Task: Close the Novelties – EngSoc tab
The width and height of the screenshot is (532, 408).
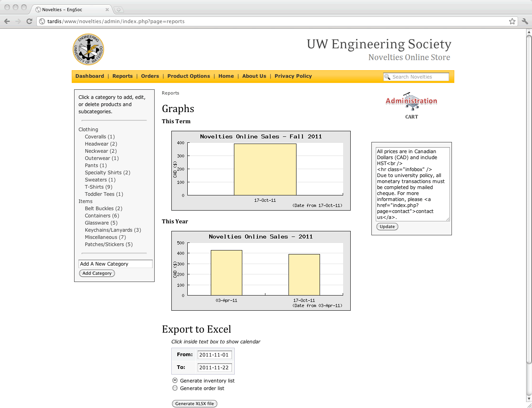Action: coord(107,10)
